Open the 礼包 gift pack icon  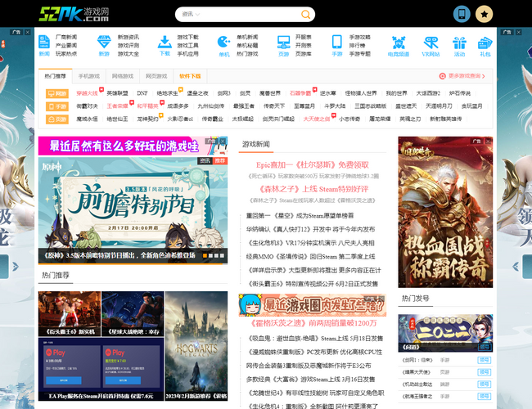[x=485, y=44]
